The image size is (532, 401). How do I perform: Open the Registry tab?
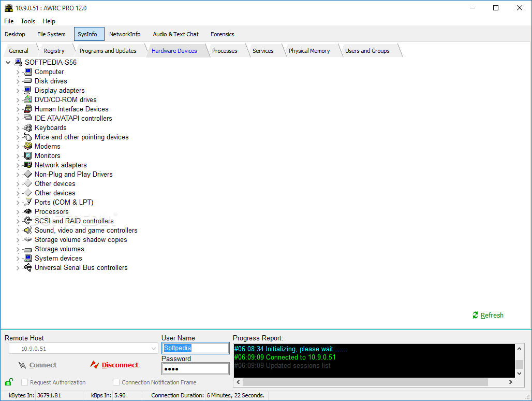tap(54, 51)
